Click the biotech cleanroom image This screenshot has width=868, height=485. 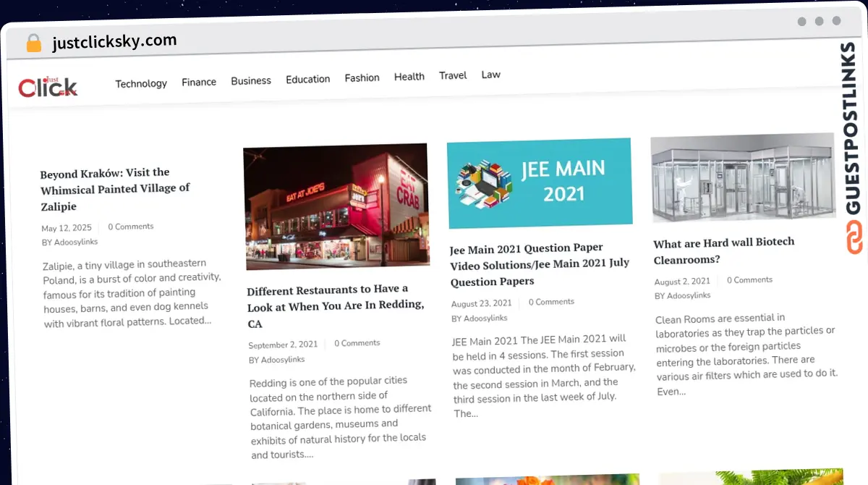pyautogui.click(x=743, y=177)
